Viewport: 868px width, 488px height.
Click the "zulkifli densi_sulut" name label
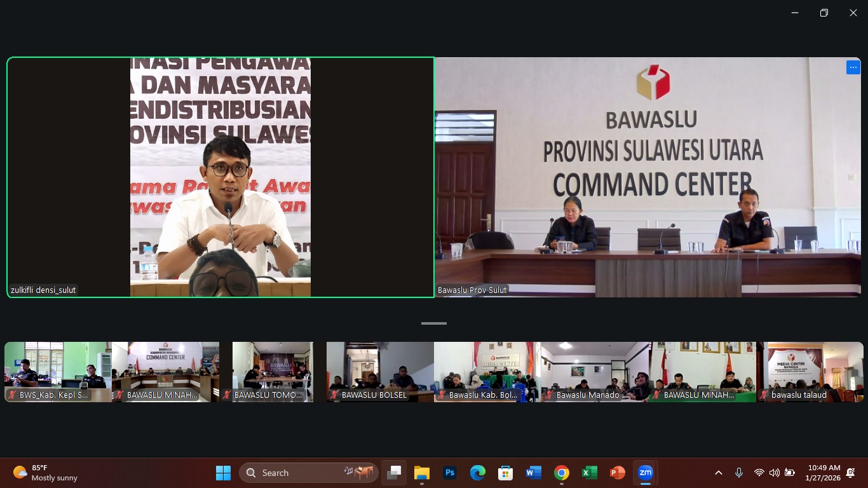coord(43,290)
